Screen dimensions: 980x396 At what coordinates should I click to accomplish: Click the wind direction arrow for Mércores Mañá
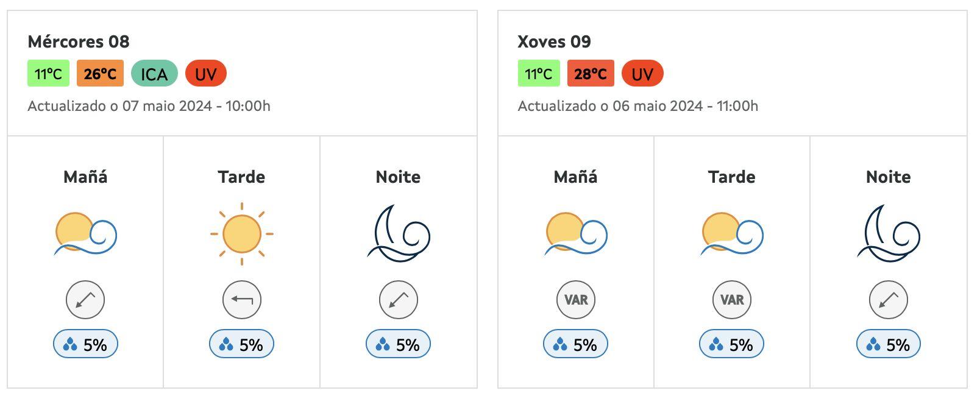pyautogui.click(x=85, y=299)
